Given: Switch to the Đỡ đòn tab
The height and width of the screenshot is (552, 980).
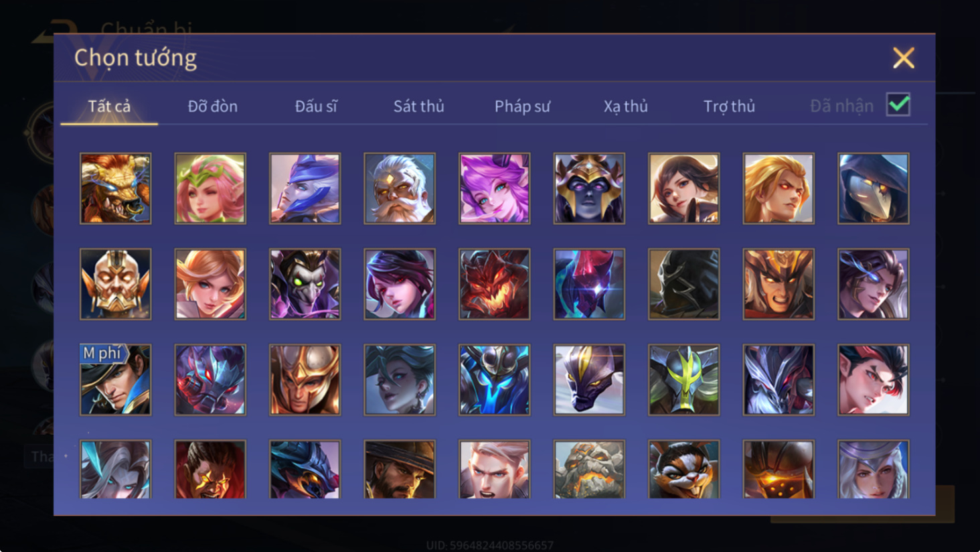Looking at the screenshot, I should [x=213, y=106].
